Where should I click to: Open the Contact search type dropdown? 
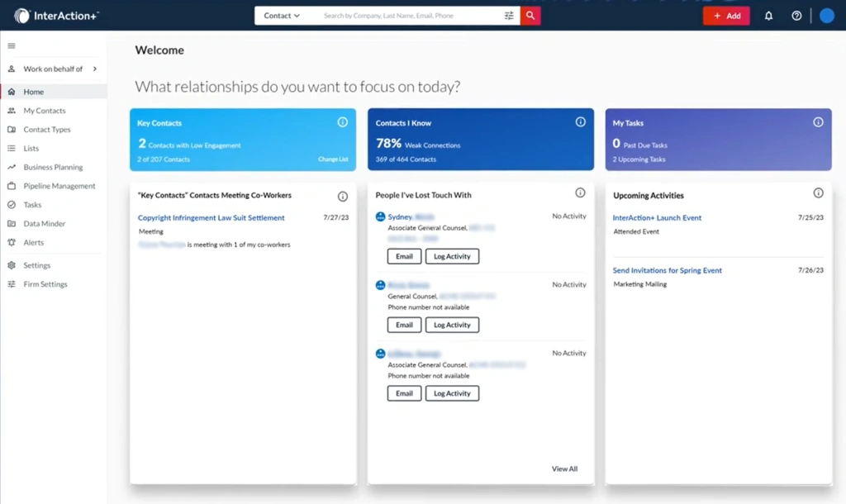(282, 16)
